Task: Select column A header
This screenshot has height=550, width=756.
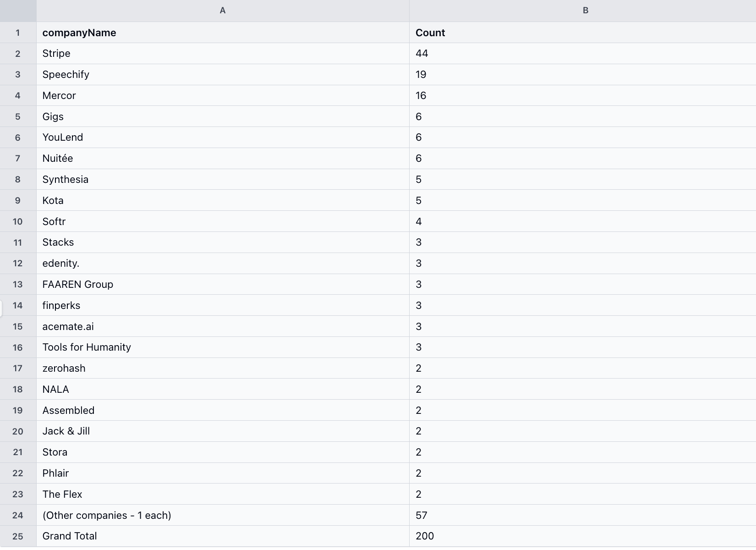Action: click(223, 11)
